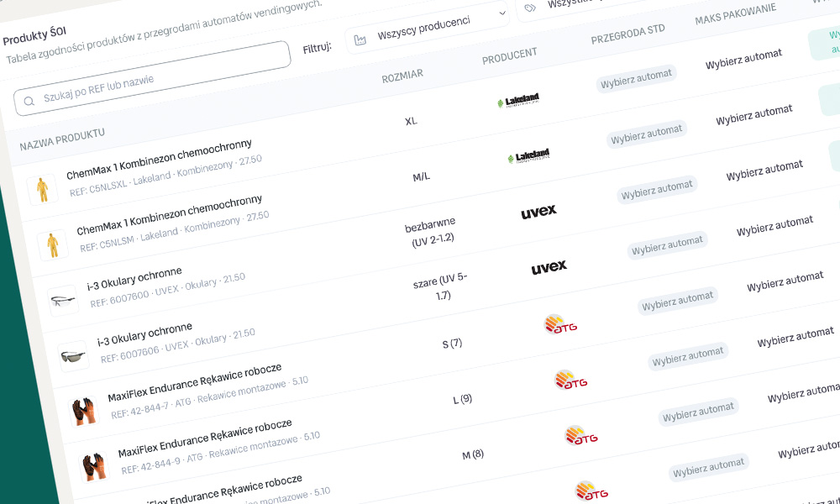Click the PRODUCENT column header
Image resolution: width=840 pixels, height=504 pixels.
(x=510, y=55)
